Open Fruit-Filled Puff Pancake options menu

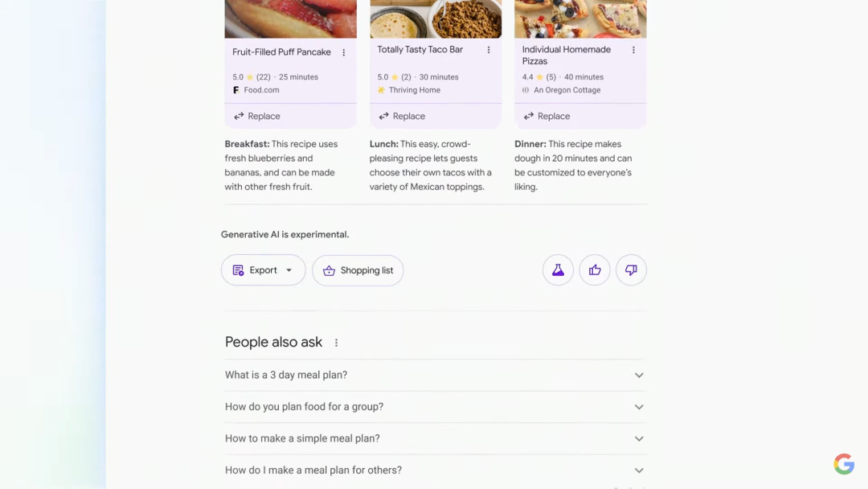point(344,52)
